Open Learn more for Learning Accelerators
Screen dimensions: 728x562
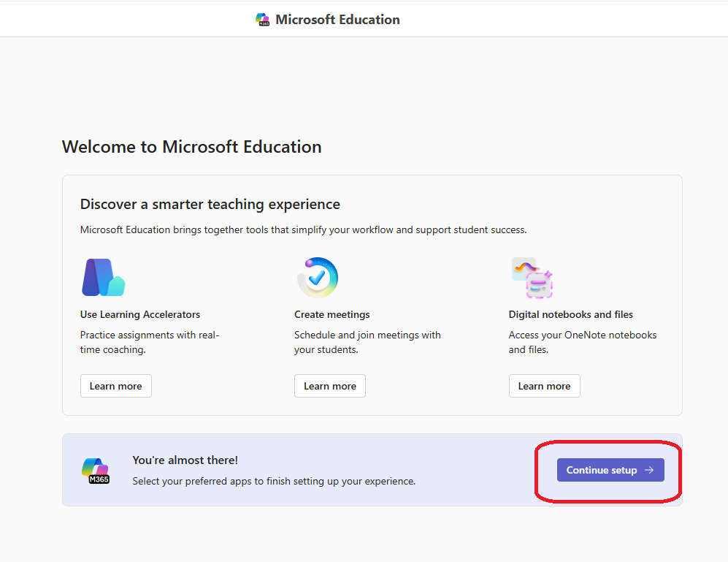coord(116,386)
